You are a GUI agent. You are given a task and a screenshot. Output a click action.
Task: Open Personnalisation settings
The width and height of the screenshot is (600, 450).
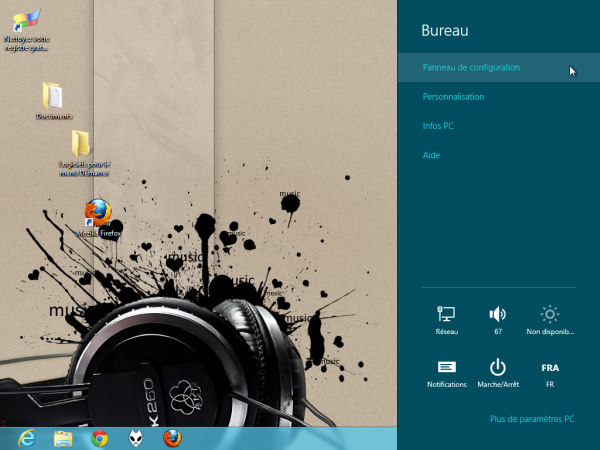pyautogui.click(x=454, y=97)
